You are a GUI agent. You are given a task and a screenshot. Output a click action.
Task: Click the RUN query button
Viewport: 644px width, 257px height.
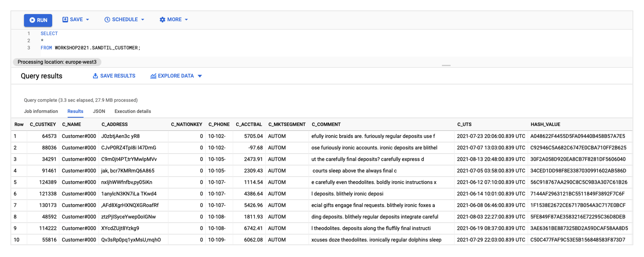(38, 20)
